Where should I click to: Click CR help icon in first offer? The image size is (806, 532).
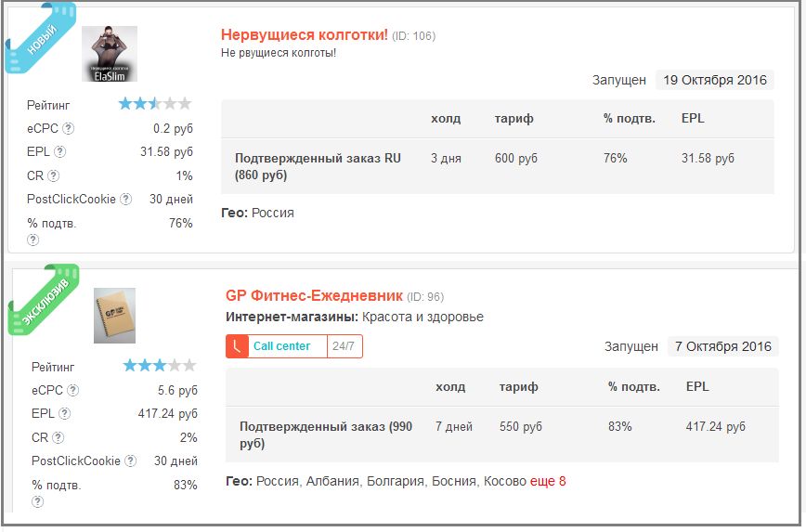(54, 175)
